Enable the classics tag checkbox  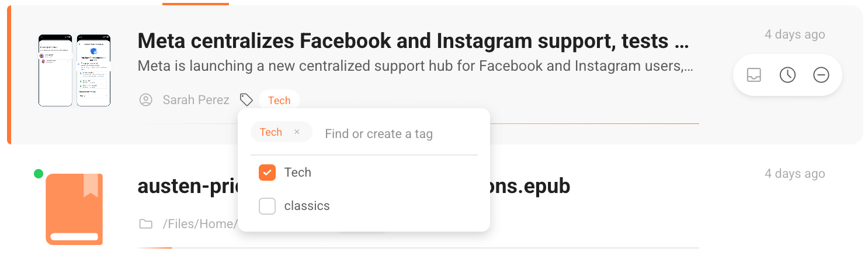click(267, 206)
